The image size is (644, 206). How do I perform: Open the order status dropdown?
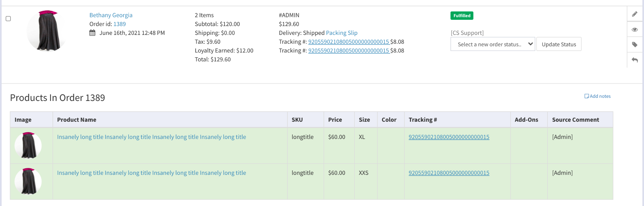[492, 44]
